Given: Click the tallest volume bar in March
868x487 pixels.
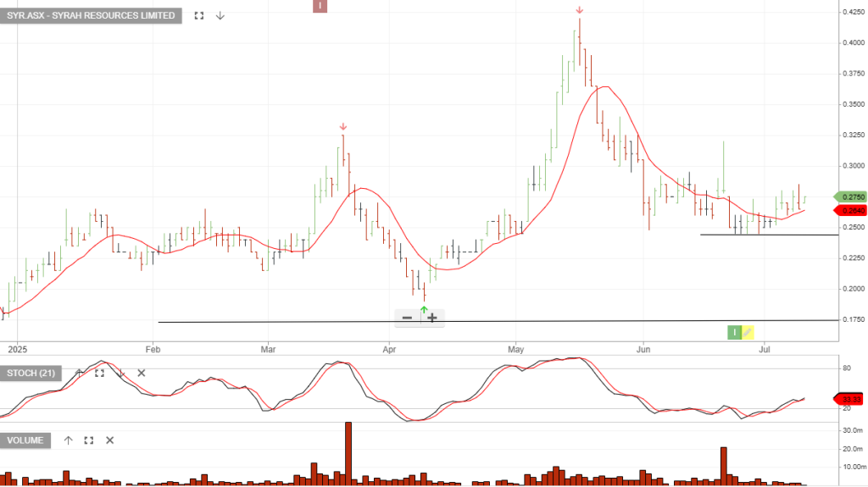Looking at the screenshot, I should tap(348, 453).
